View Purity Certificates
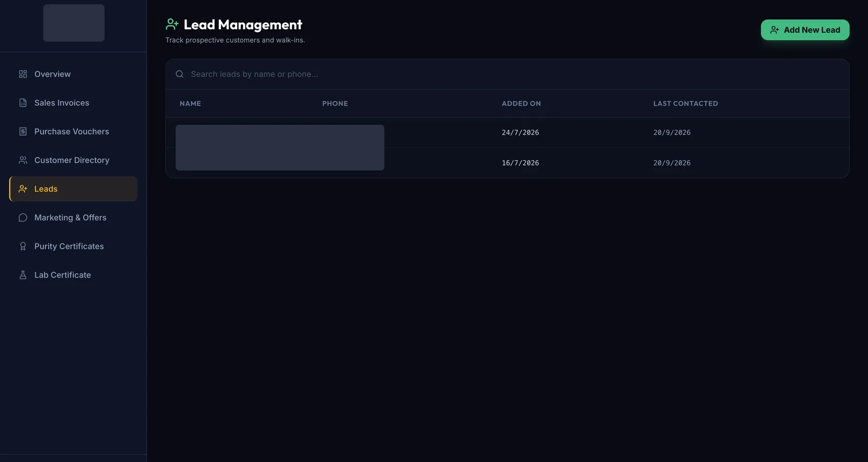 pyautogui.click(x=73, y=247)
